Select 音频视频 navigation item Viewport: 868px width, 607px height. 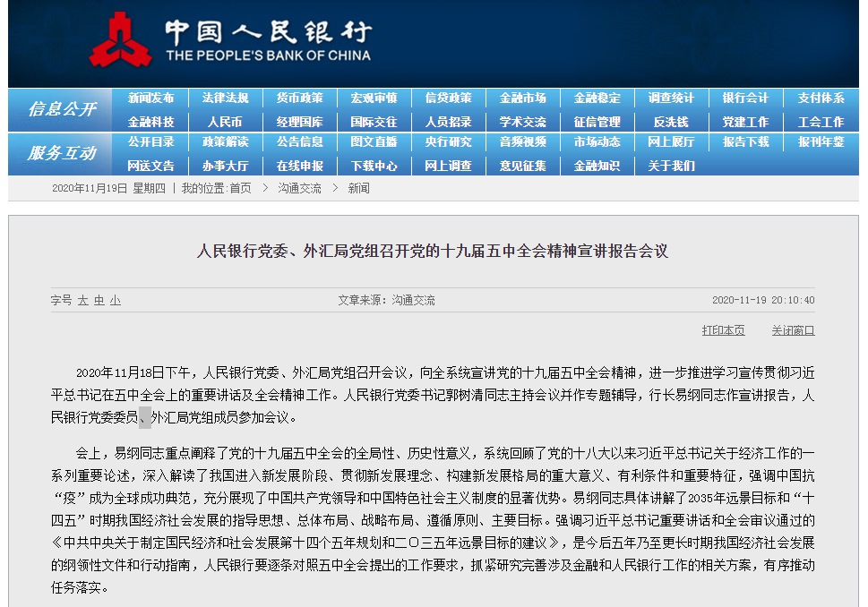522,141
